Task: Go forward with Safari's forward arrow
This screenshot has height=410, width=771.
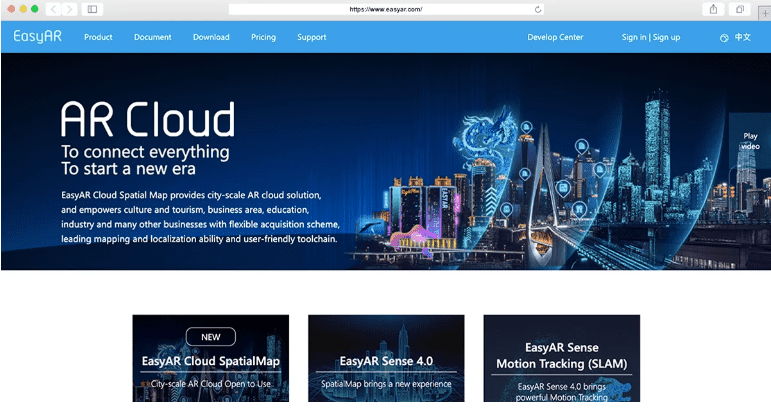Action: (x=70, y=9)
